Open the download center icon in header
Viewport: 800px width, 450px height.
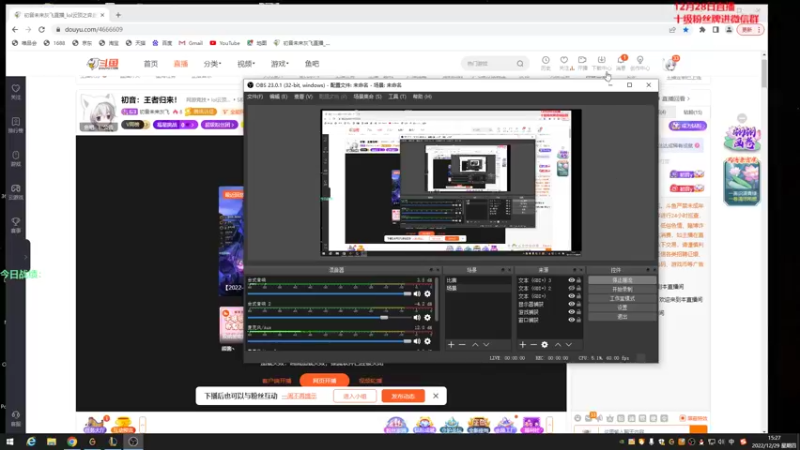tap(602, 62)
